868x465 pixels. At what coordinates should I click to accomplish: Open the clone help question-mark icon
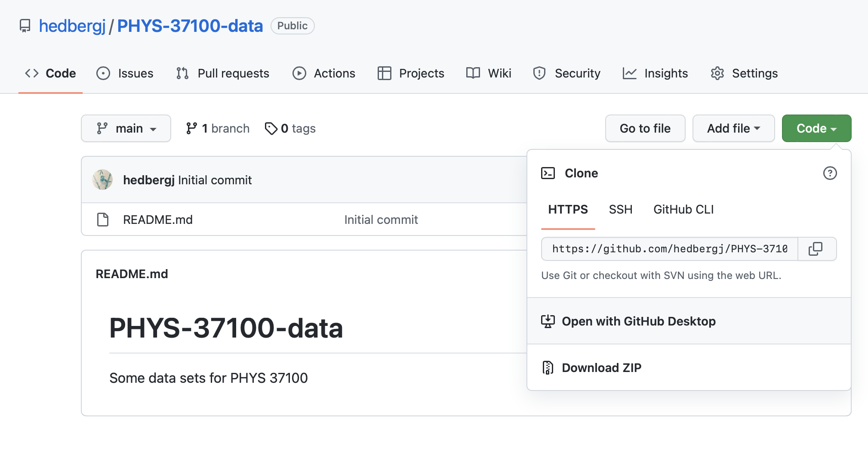coord(830,173)
